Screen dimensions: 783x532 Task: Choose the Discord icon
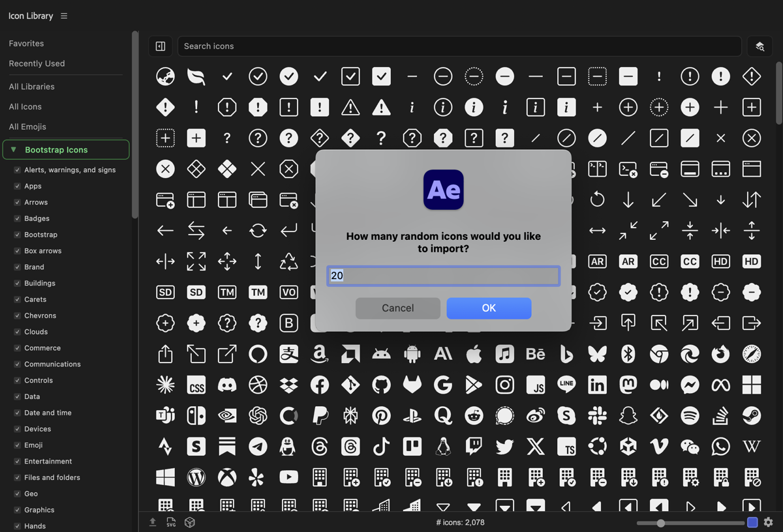(x=227, y=385)
